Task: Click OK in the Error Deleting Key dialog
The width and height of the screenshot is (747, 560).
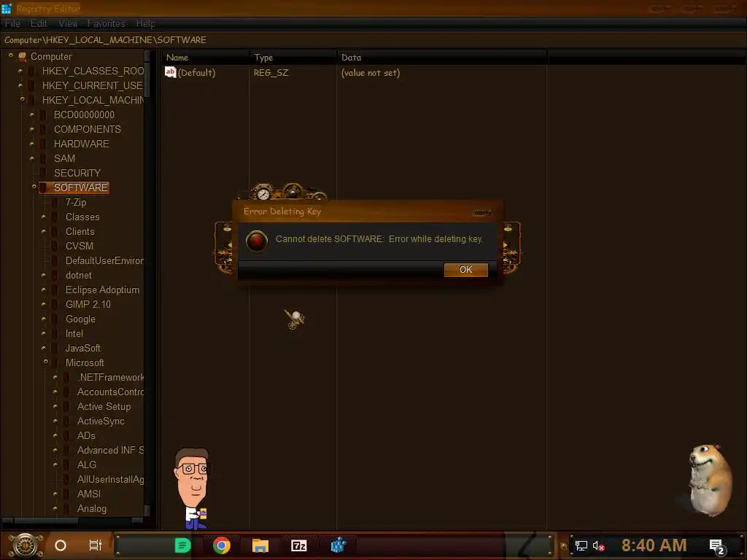Action: click(465, 270)
